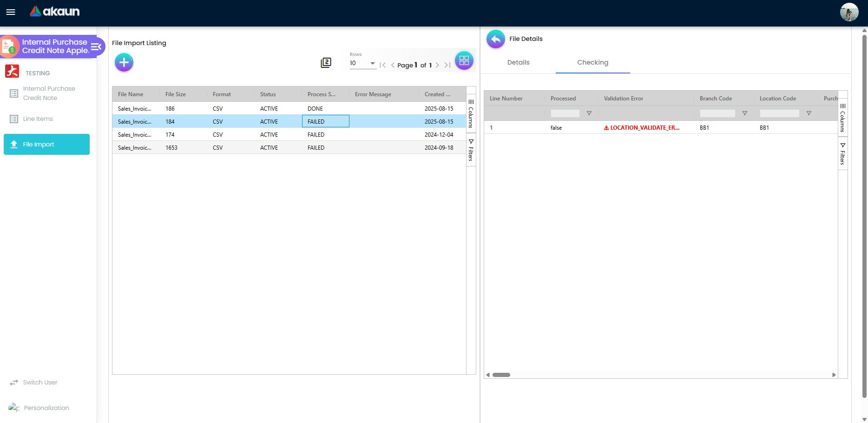Go to previous page of the listing
Viewport: 868px width, 423px height.
pyautogui.click(x=393, y=65)
